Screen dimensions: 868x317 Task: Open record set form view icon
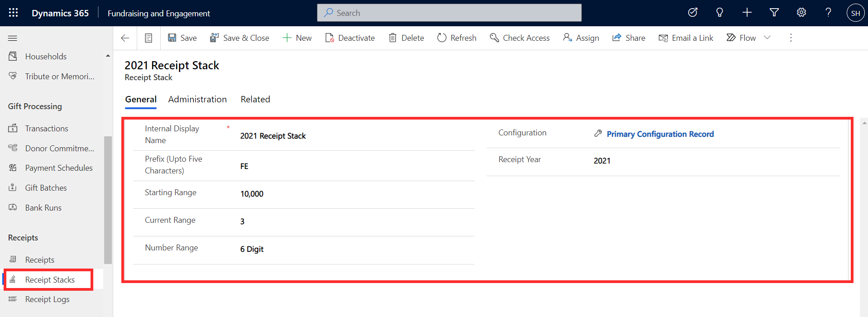pyautogui.click(x=148, y=38)
